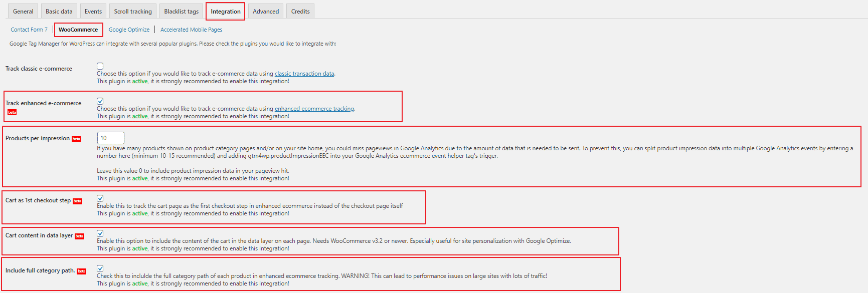The width and height of the screenshot is (868, 293).
Task: Open the classic transaction data link
Action: tap(304, 74)
